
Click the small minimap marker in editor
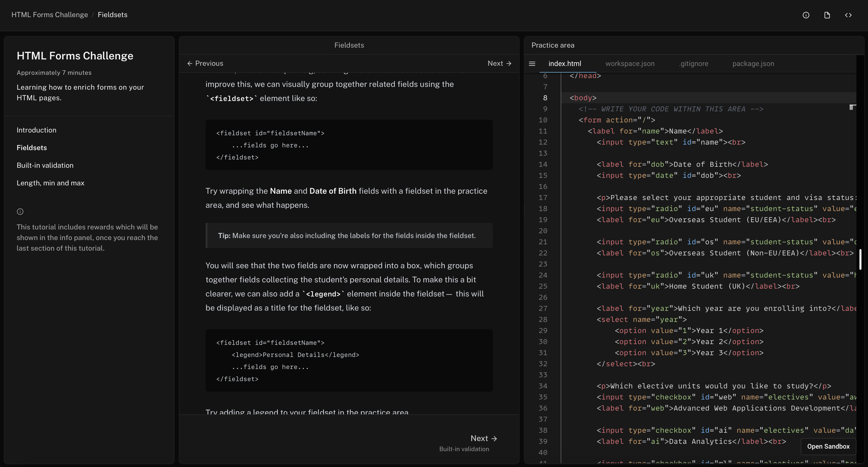852,107
